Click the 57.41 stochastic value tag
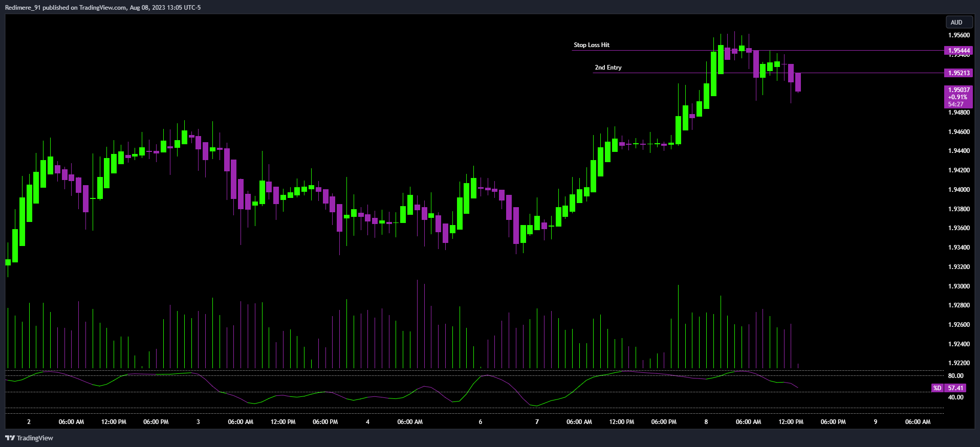The height and width of the screenshot is (447, 980). [x=955, y=388]
